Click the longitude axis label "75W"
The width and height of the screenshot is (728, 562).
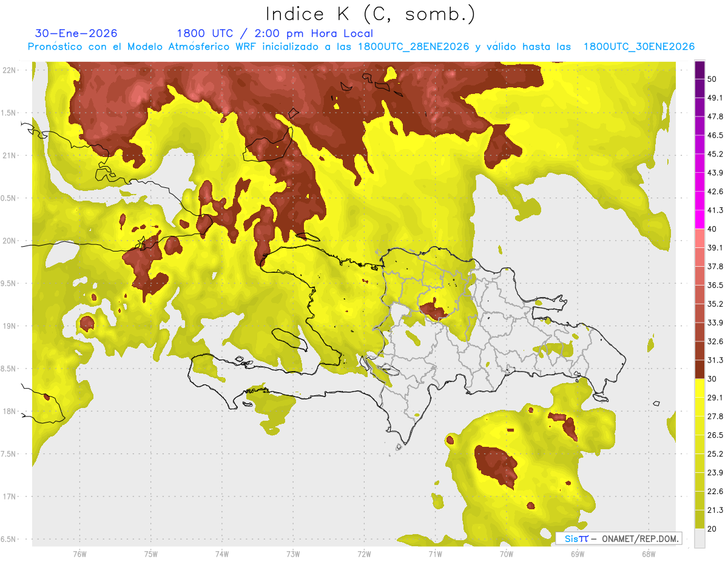(x=150, y=554)
